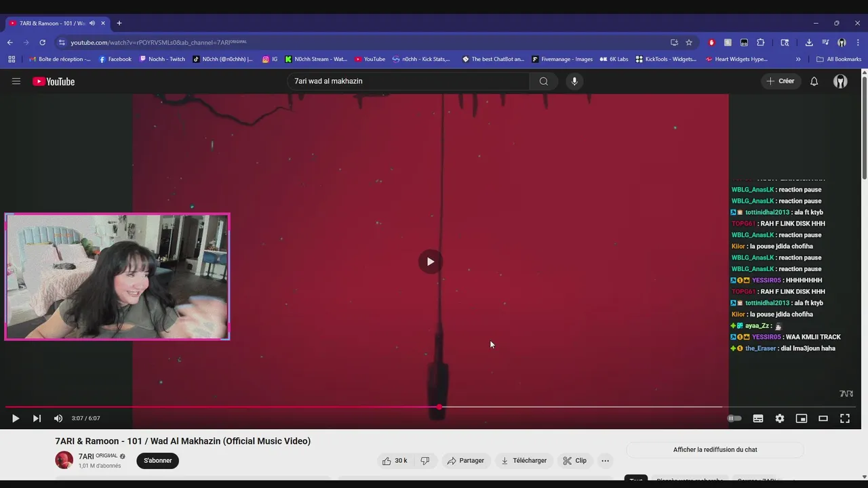Screen dimensions: 868x488
Task: Open the Chrome three-dot menu
Action: pos(858,42)
